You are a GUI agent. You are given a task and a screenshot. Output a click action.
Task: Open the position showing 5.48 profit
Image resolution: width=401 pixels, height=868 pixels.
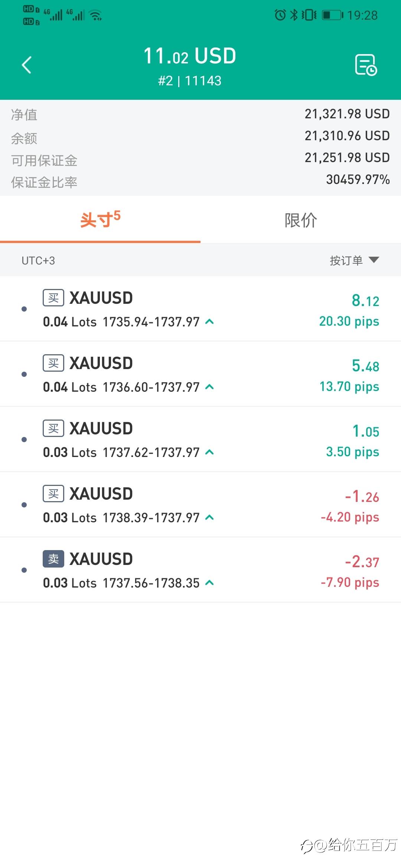[x=200, y=375]
